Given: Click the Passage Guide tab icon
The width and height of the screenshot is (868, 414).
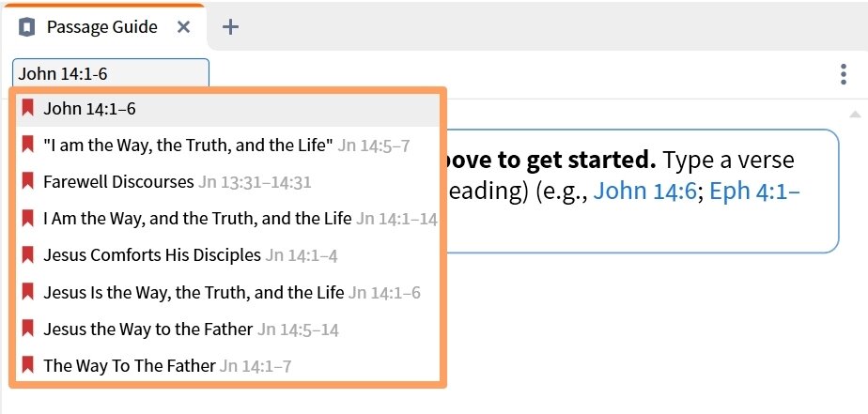Looking at the screenshot, I should [x=27, y=26].
